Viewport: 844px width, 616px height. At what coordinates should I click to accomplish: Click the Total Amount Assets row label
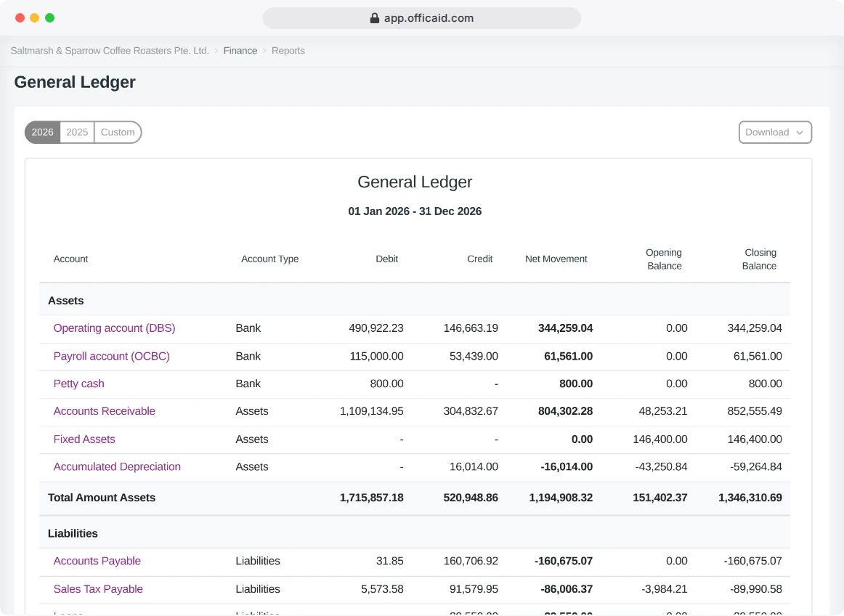pyautogui.click(x=102, y=498)
